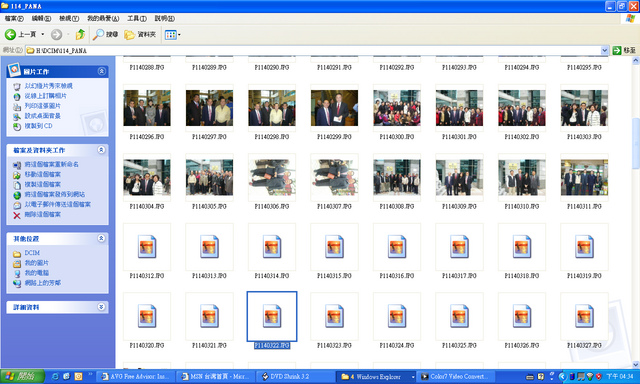640x384 pixels.
Task: Open the Windows Explorer taskbar group dropdown
Action: (x=413, y=377)
